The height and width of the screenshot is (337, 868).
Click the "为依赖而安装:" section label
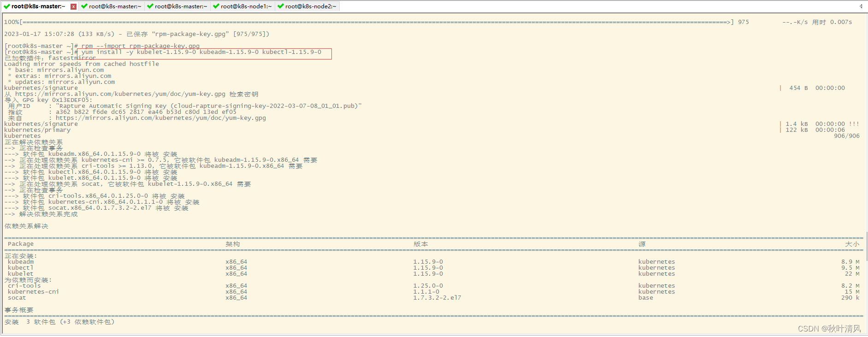tap(28, 280)
